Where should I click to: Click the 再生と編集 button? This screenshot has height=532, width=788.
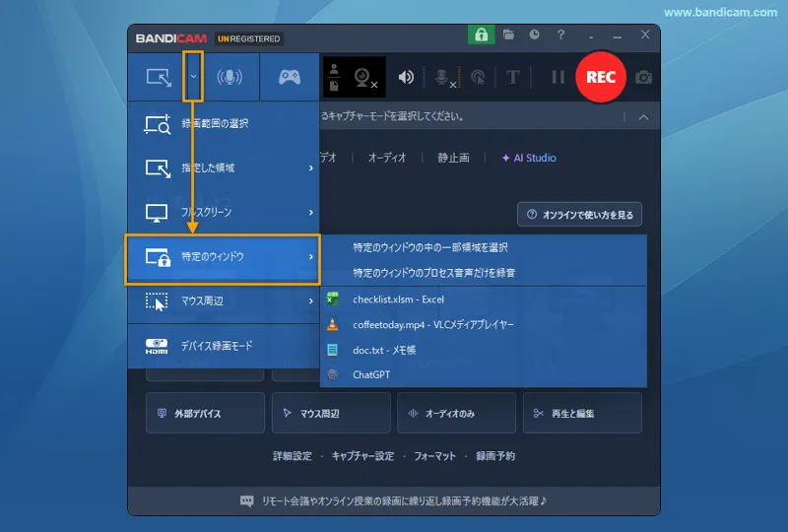tap(582, 414)
